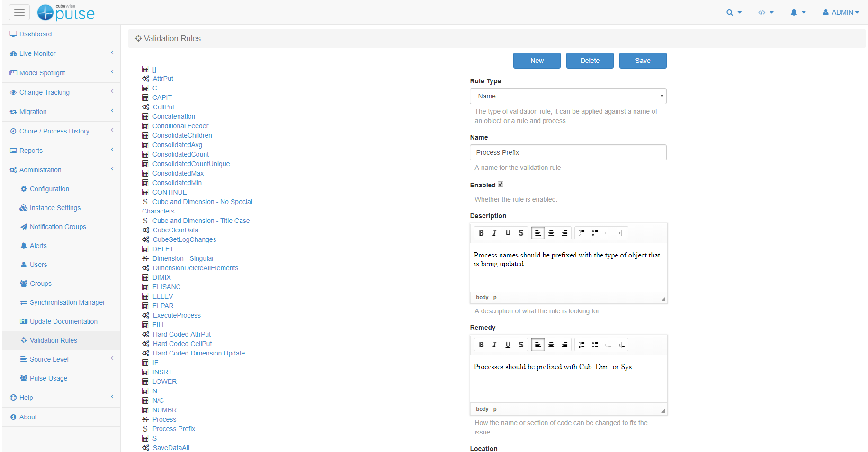Screen dimensions: 868x452
Task: Increase indent in Description editor
Action: pos(621,233)
